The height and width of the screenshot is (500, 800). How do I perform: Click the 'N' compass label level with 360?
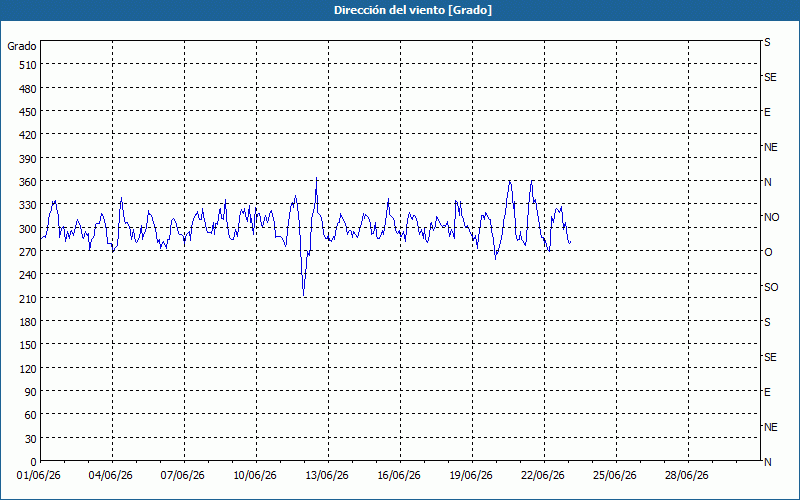pos(767,182)
